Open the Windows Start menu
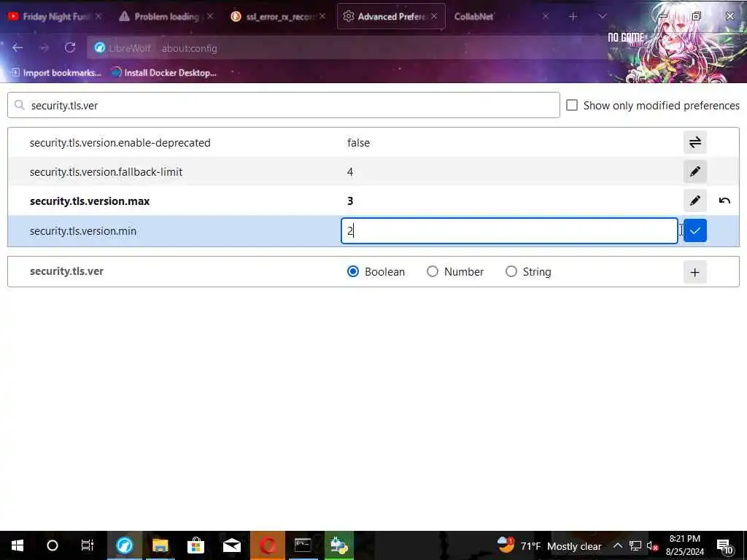The image size is (747, 560). pos(18,545)
